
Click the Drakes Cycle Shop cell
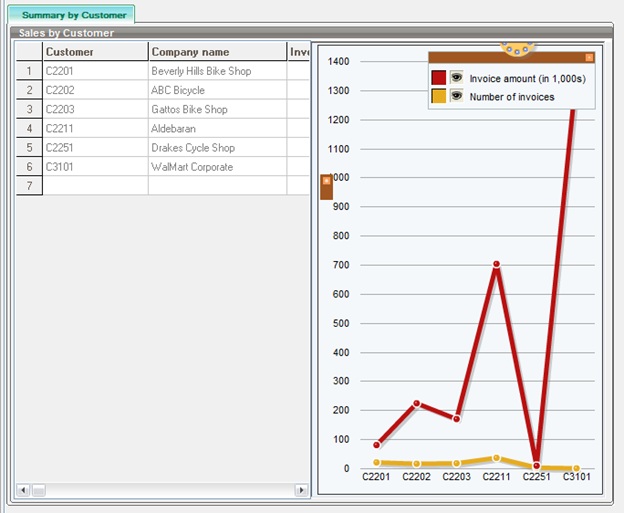pyautogui.click(x=217, y=148)
